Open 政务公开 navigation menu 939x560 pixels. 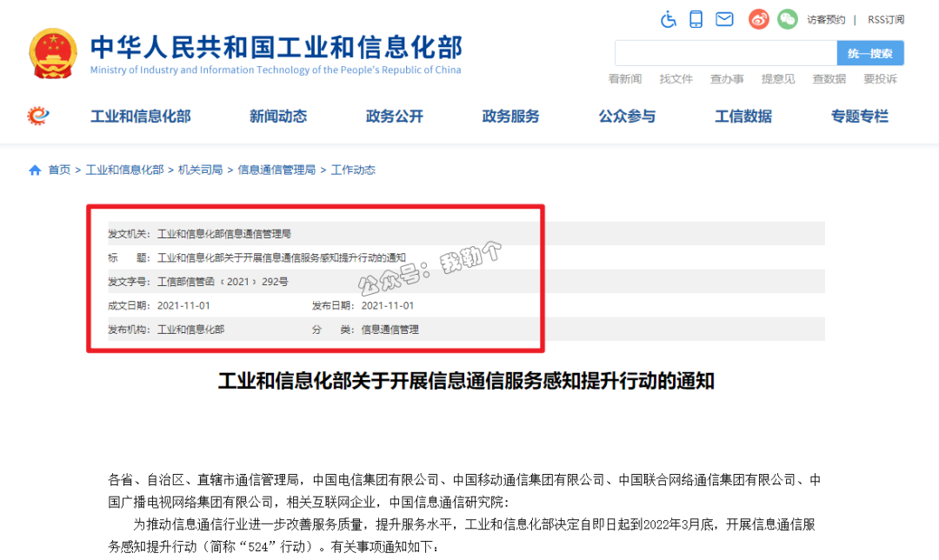pyautogui.click(x=395, y=117)
